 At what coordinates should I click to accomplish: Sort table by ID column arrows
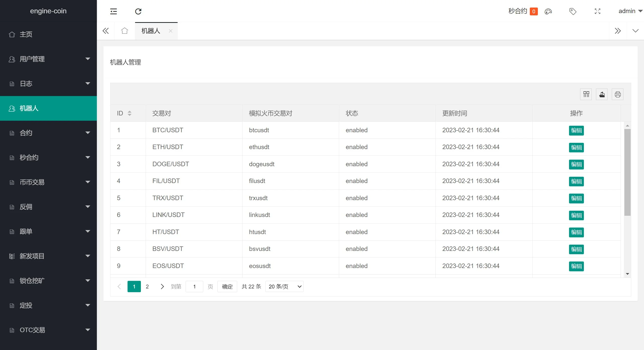tap(129, 113)
